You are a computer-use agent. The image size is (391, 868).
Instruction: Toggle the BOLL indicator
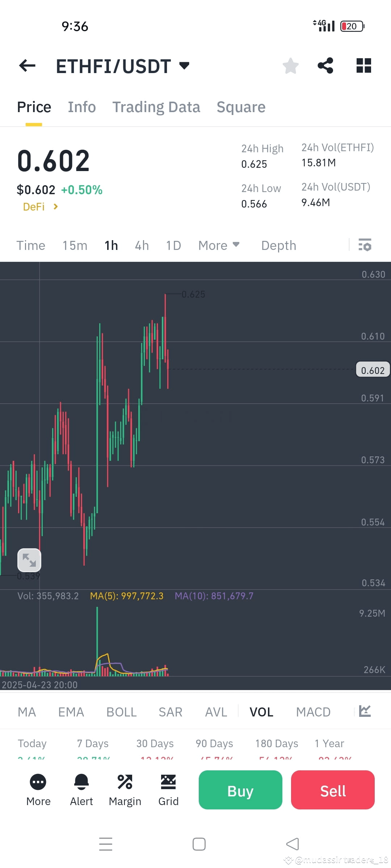121,711
